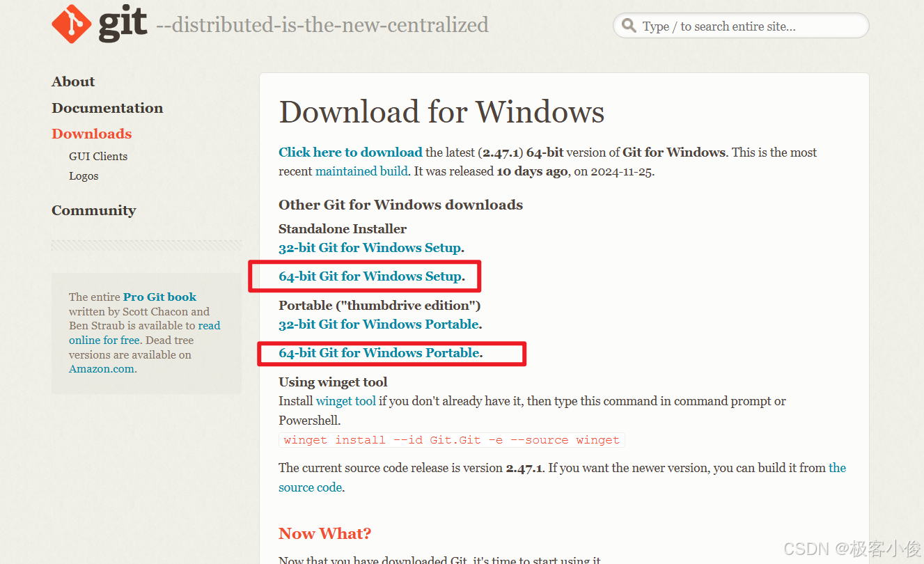This screenshot has height=564, width=924.
Task: Open the 'winget tool' link
Action: click(346, 401)
